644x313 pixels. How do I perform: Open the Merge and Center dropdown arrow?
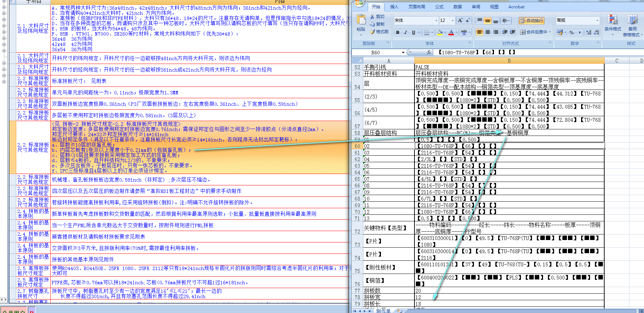[x=550, y=32]
